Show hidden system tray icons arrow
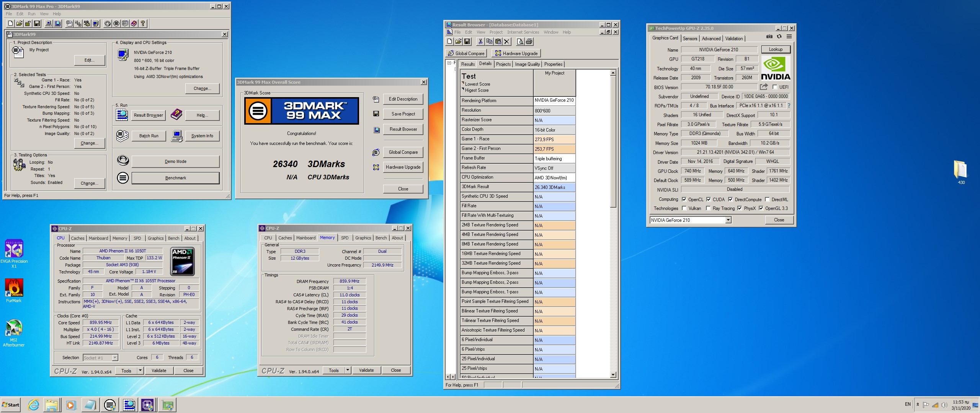Image resolution: width=980 pixels, height=413 pixels. 918,405
